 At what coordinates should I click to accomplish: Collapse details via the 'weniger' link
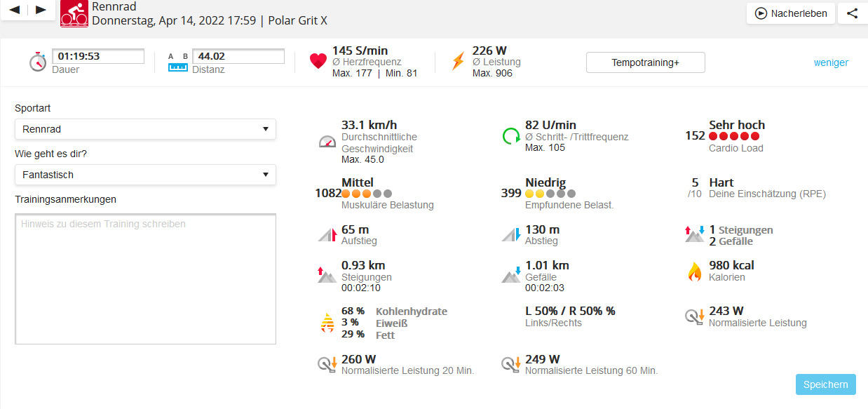tap(831, 62)
